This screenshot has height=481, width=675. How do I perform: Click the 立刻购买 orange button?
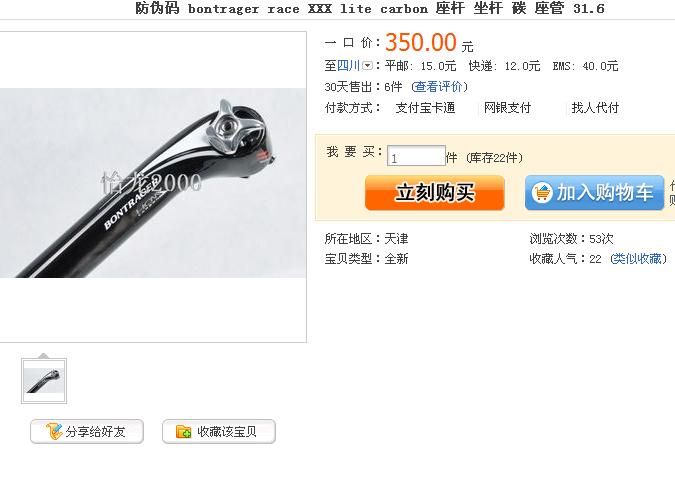(435, 192)
